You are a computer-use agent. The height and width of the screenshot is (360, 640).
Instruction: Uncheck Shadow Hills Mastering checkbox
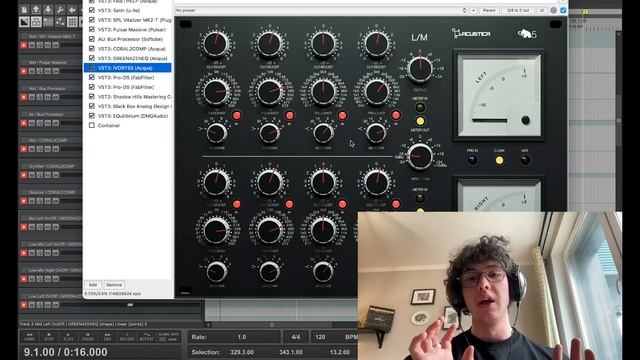(92, 96)
